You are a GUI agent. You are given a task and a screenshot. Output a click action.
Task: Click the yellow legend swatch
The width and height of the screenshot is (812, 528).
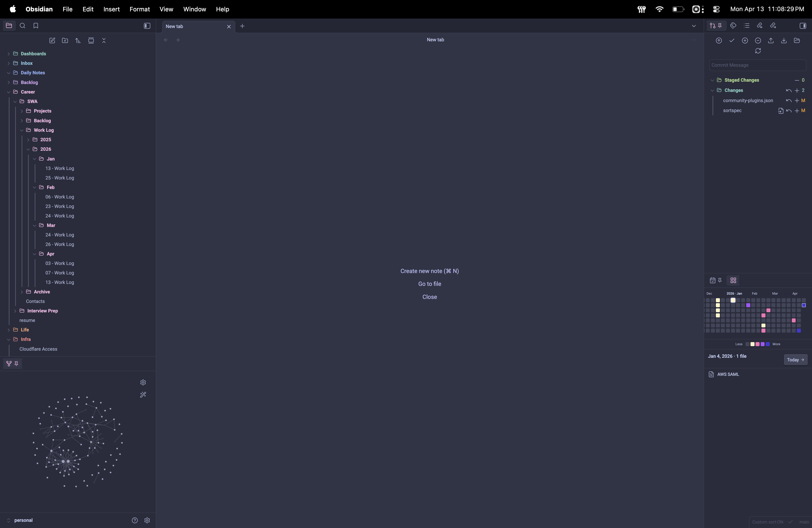[x=752, y=344]
